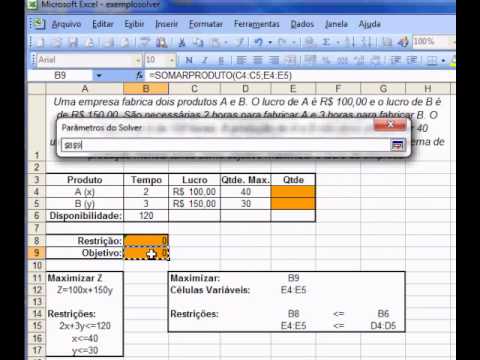Toggle italic formatting

coord(205,60)
